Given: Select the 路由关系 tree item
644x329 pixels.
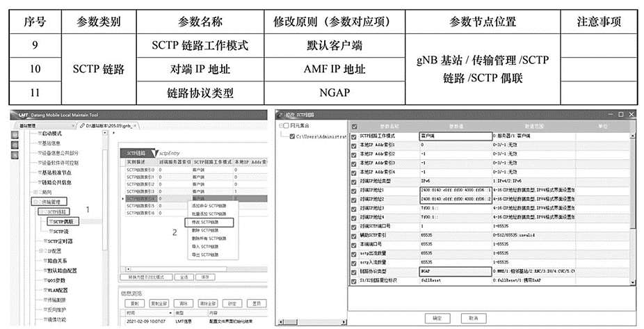Looking at the screenshot, I should [x=55, y=262].
